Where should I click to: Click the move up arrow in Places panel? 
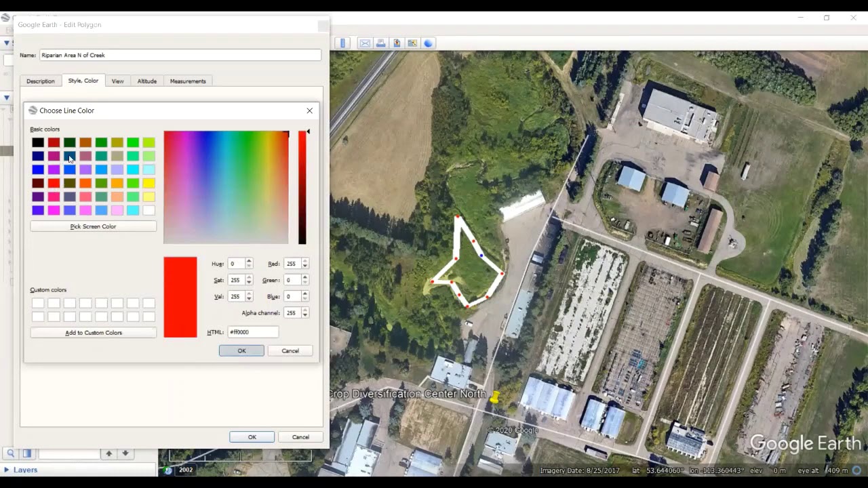click(x=108, y=453)
